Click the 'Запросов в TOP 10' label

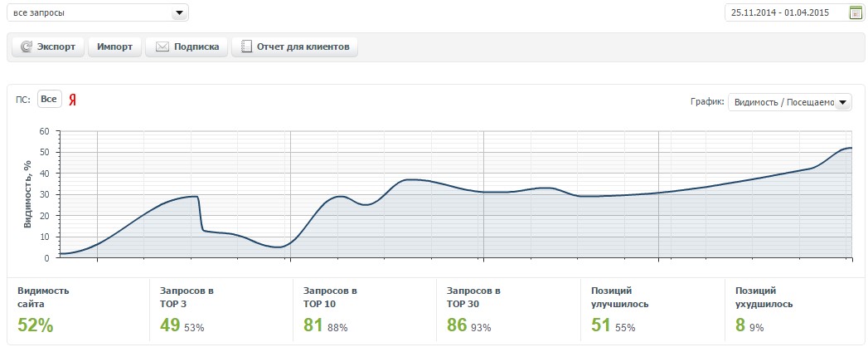pyautogui.click(x=330, y=297)
